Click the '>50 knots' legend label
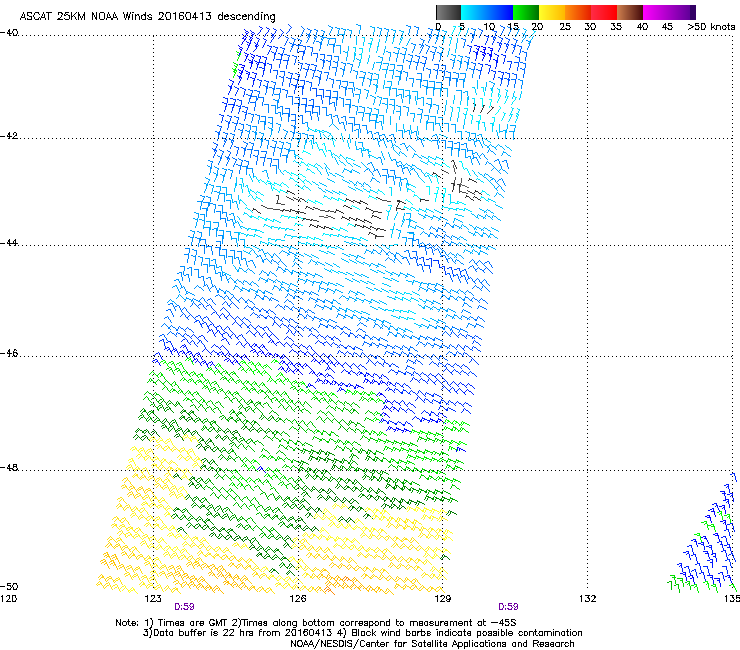 click(711, 27)
